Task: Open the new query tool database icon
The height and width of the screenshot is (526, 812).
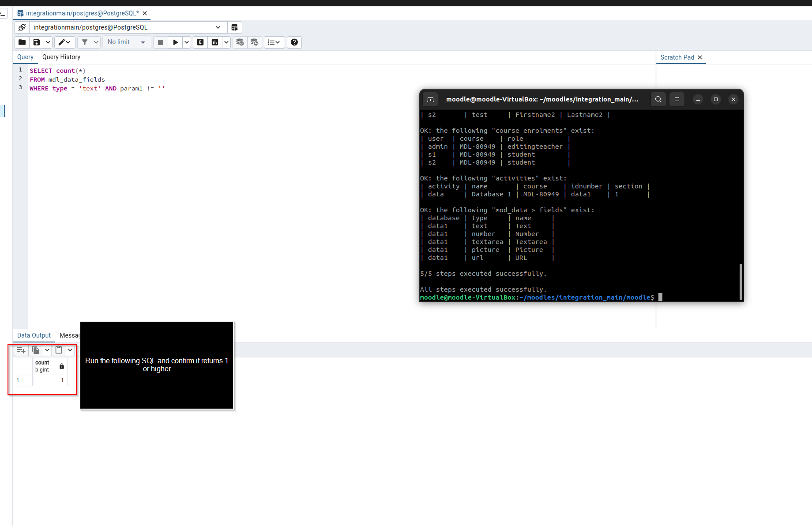Action: [235, 27]
